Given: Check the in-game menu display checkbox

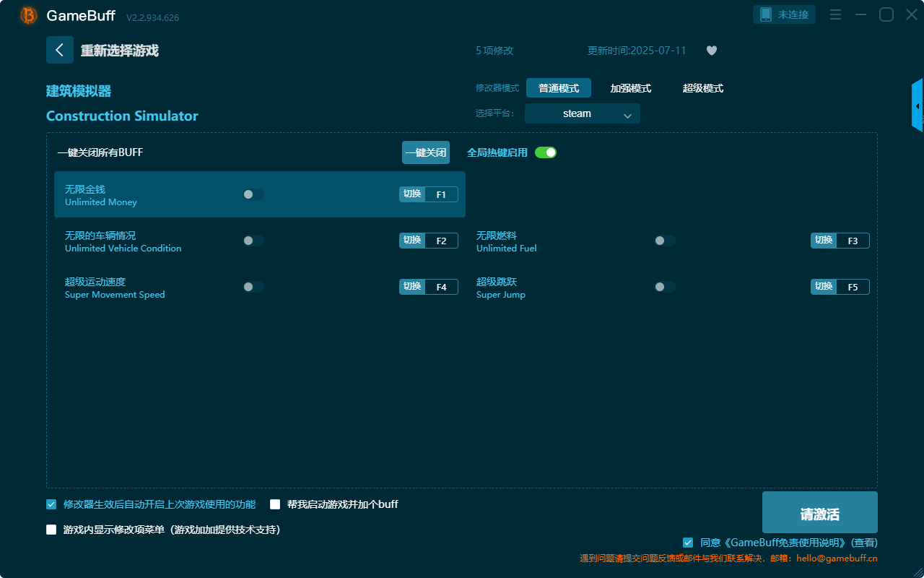Looking at the screenshot, I should (x=51, y=530).
